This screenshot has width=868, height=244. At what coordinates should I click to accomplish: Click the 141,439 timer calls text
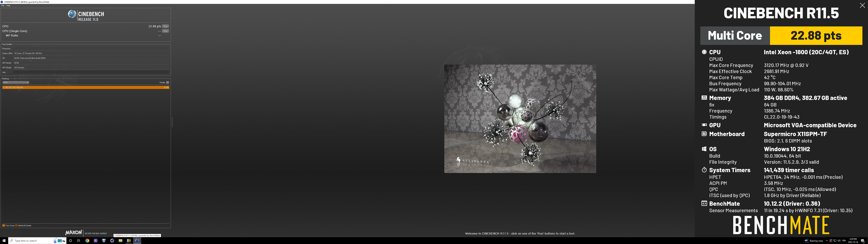coord(788,170)
